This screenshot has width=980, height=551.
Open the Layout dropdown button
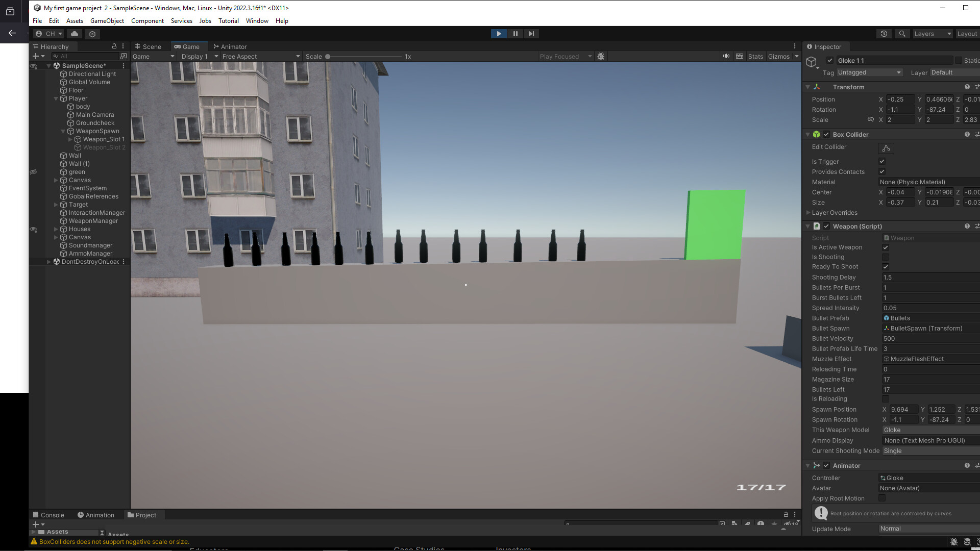968,33
